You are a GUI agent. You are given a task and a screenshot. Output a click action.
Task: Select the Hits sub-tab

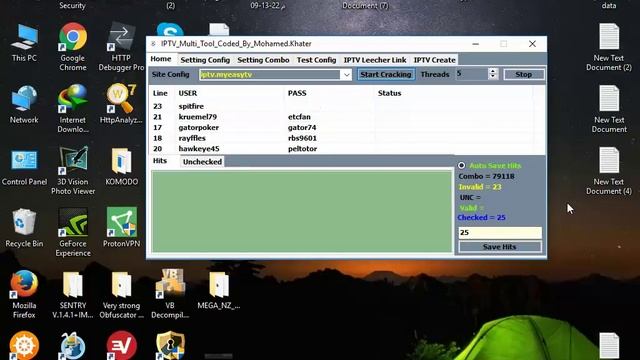click(x=160, y=161)
